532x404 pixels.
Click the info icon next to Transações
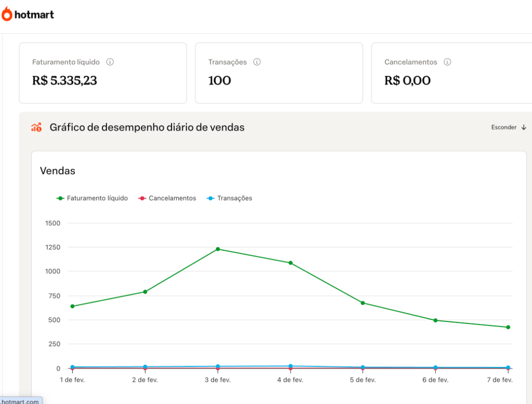pos(256,61)
